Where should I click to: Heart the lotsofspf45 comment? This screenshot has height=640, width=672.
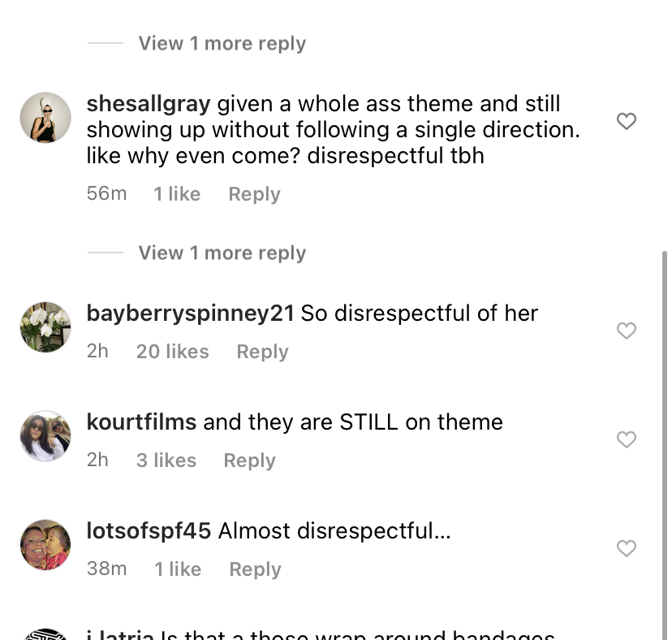pos(626,548)
